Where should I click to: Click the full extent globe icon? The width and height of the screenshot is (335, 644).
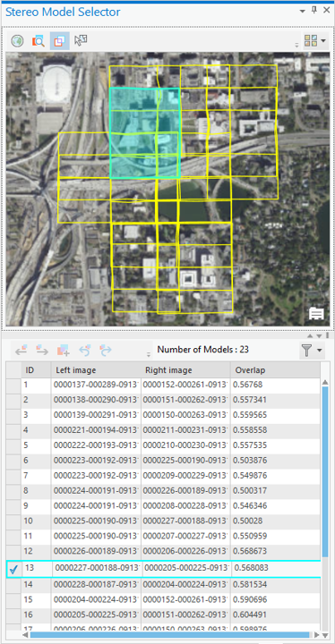(17, 40)
